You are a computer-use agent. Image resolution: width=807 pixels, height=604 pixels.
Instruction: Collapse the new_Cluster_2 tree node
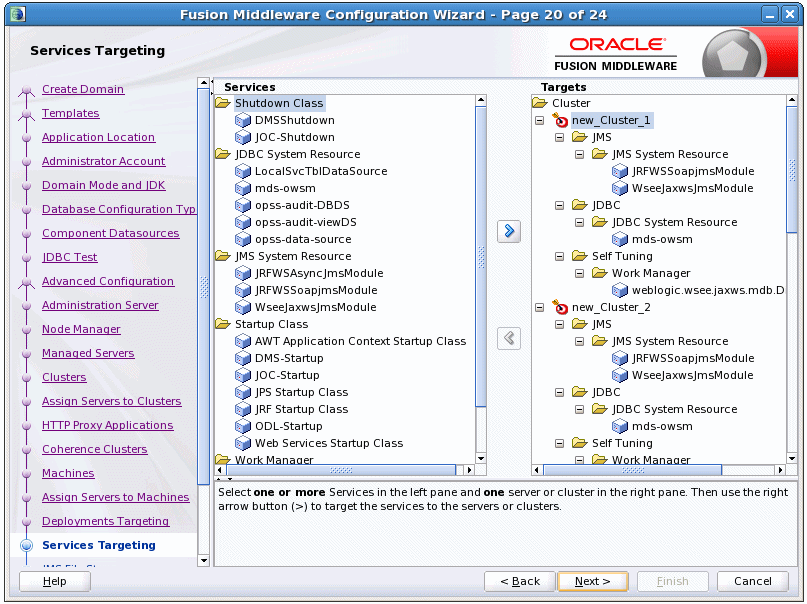(x=539, y=307)
